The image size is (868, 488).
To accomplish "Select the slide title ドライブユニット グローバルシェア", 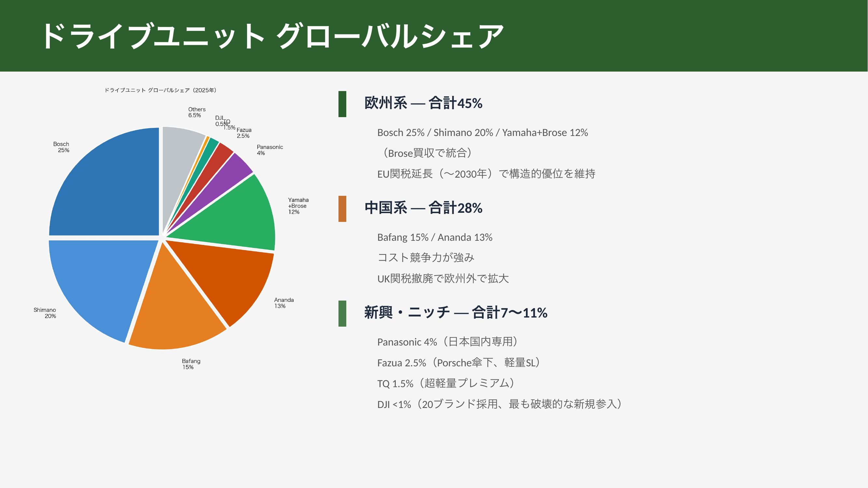I will coord(271,36).
